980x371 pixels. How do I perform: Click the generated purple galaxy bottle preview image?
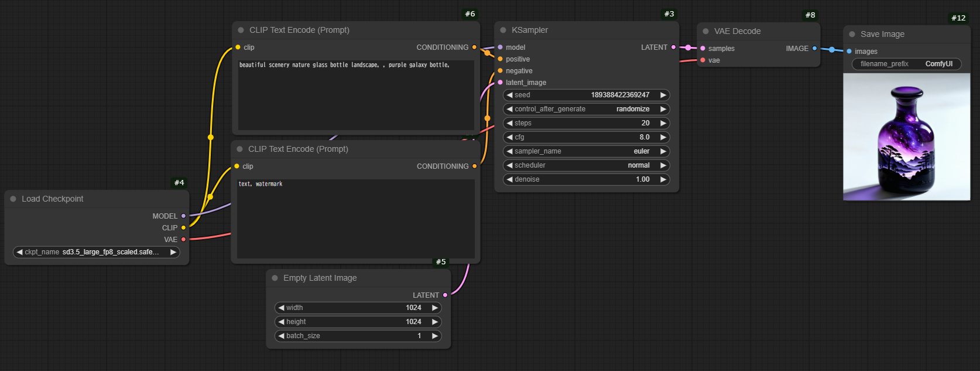click(x=906, y=137)
